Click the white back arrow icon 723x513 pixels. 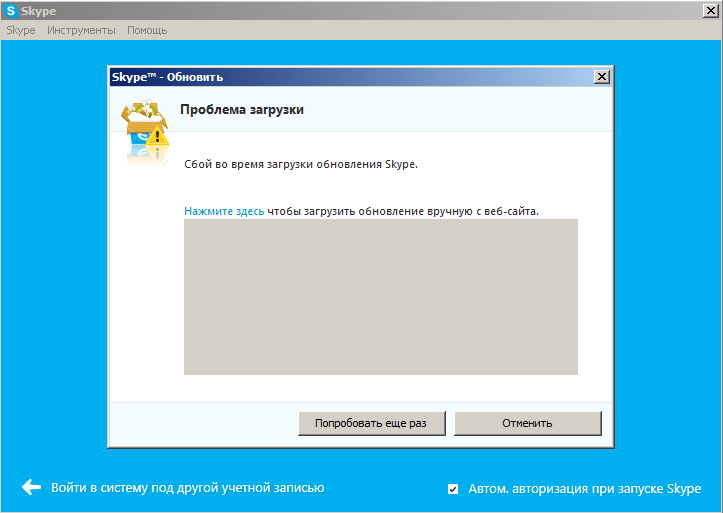(x=31, y=488)
